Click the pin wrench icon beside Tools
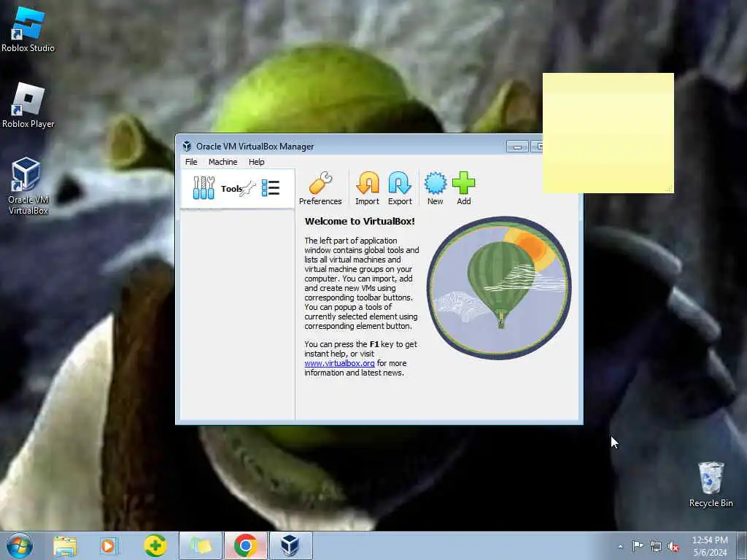The height and width of the screenshot is (560, 747). pos(248,189)
